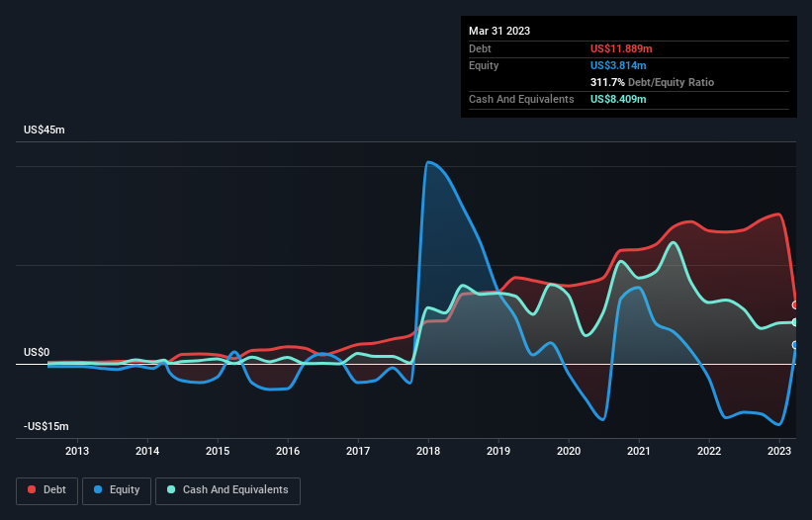Select the 2023 x-axis label
Image resolution: width=812 pixels, height=520 pixels.
(x=778, y=451)
